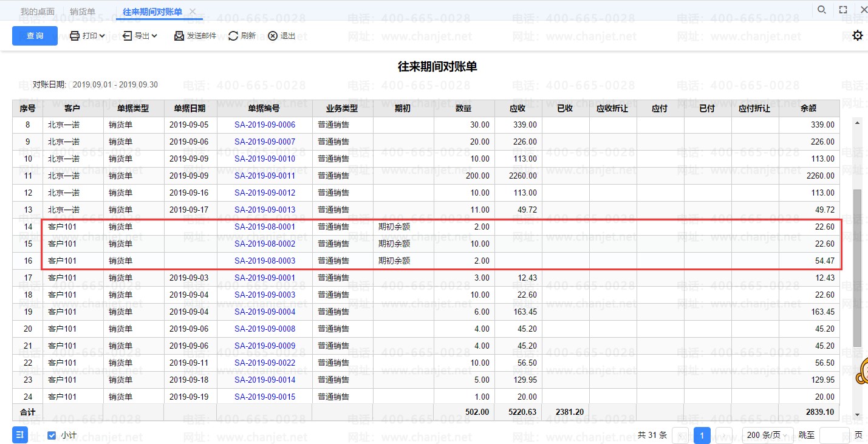Viewport: 868px width, 444px height.
Task: Click the exit (退出) icon
Action: [x=273, y=36]
